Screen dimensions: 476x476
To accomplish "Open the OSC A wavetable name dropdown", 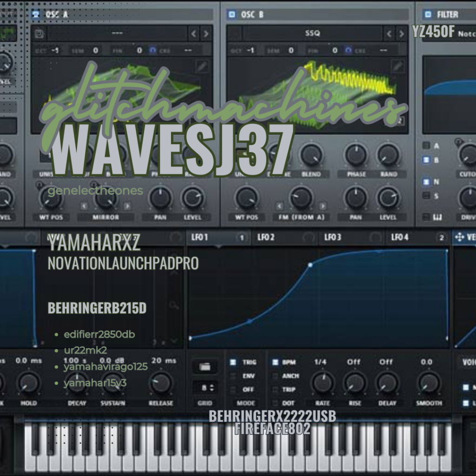I will [x=117, y=33].
